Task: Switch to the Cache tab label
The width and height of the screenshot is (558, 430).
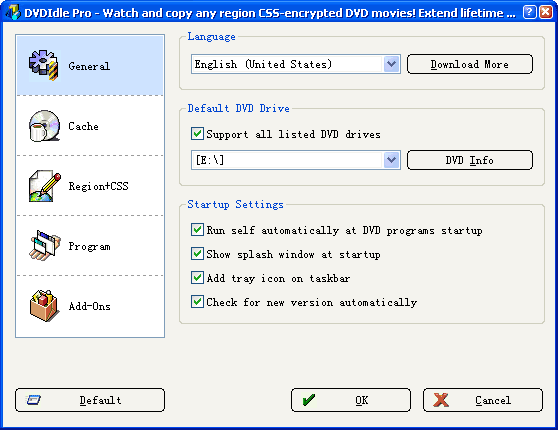Action: click(x=83, y=126)
